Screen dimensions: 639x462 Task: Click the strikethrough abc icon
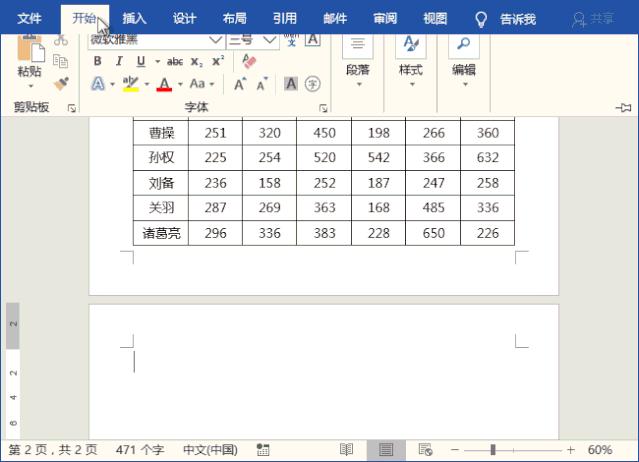(x=175, y=62)
